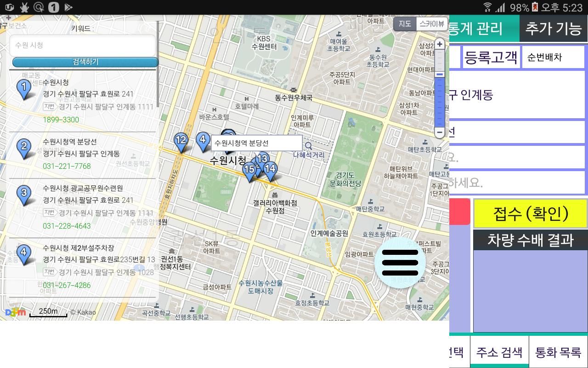Screen dimensions: 588x368
Task: Click the keyword input field 수원 시청
Action: point(83,45)
